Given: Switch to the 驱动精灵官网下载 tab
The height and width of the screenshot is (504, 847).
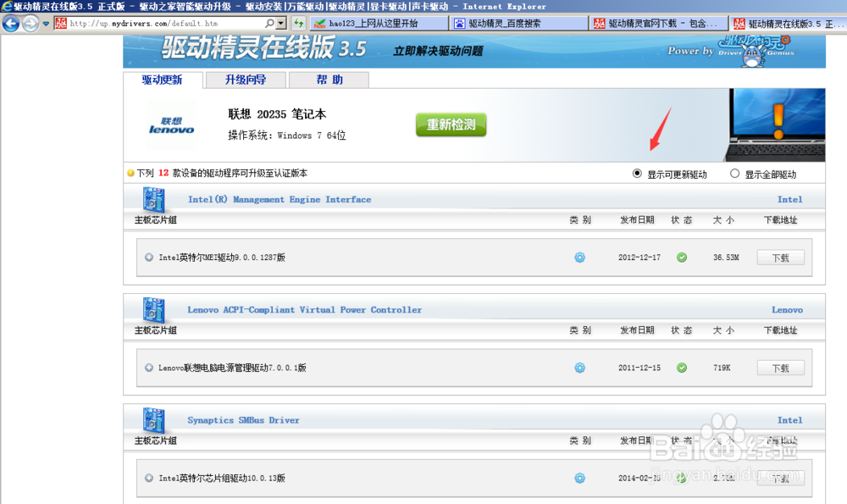Looking at the screenshot, I should pyautogui.click(x=658, y=23).
